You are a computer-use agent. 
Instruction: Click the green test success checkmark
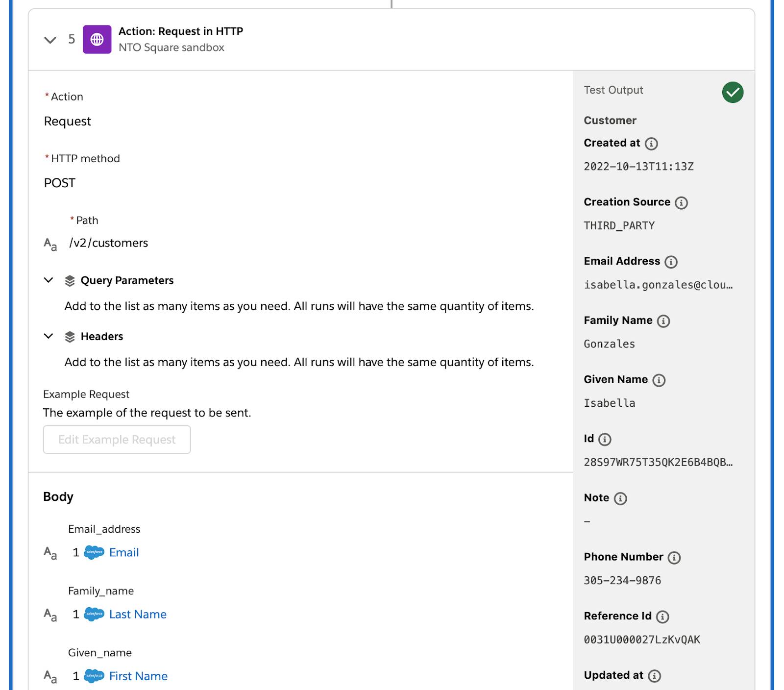[733, 92]
